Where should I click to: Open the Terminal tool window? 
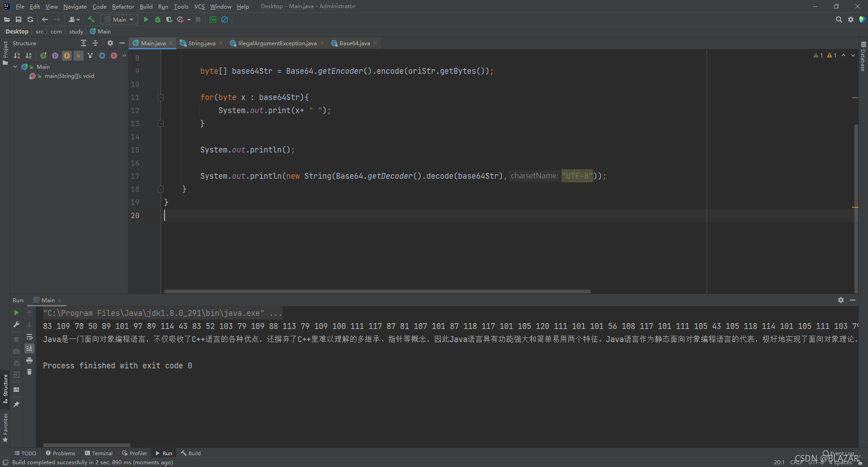tap(99, 453)
